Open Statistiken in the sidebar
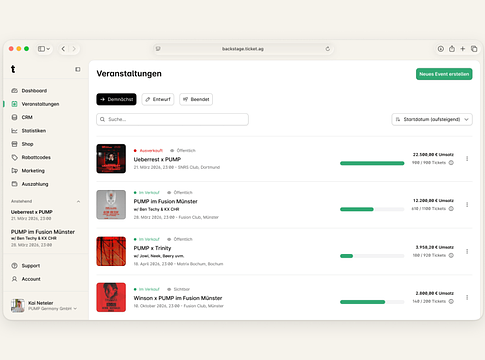This screenshot has width=485, height=360. [29, 131]
